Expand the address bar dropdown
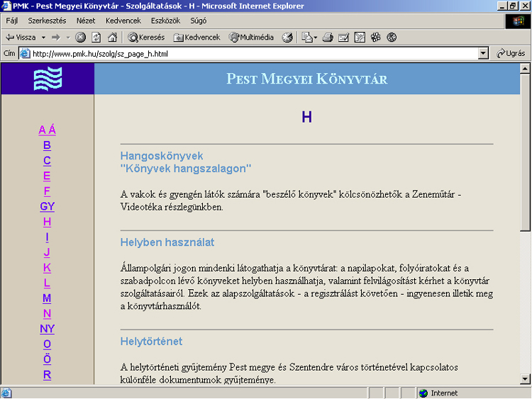This screenshot has width=532, height=399. [x=483, y=54]
